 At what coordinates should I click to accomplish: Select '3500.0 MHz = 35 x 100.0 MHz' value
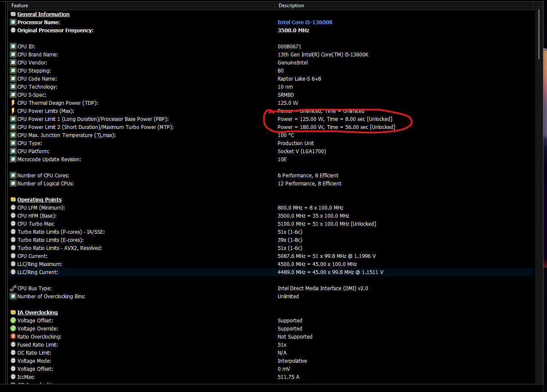tap(313, 216)
